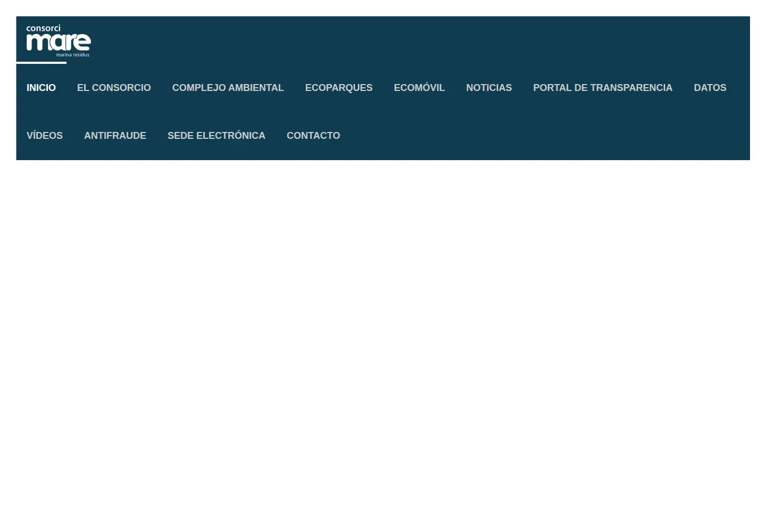Open the Antifraude page

(x=115, y=136)
